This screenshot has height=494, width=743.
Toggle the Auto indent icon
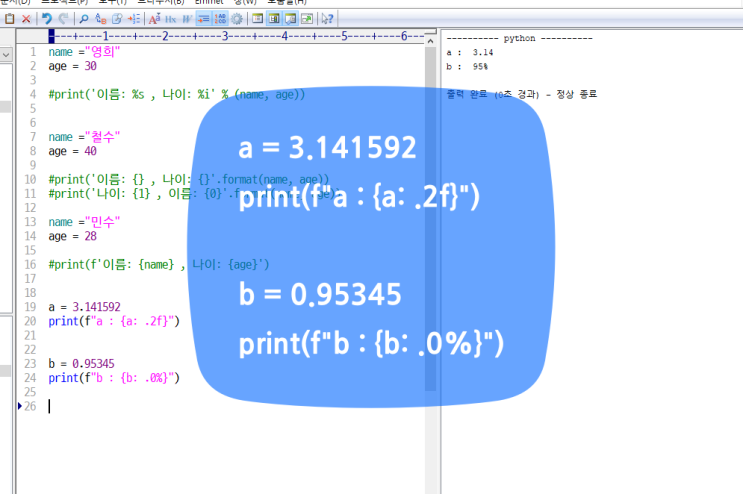point(204,19)
